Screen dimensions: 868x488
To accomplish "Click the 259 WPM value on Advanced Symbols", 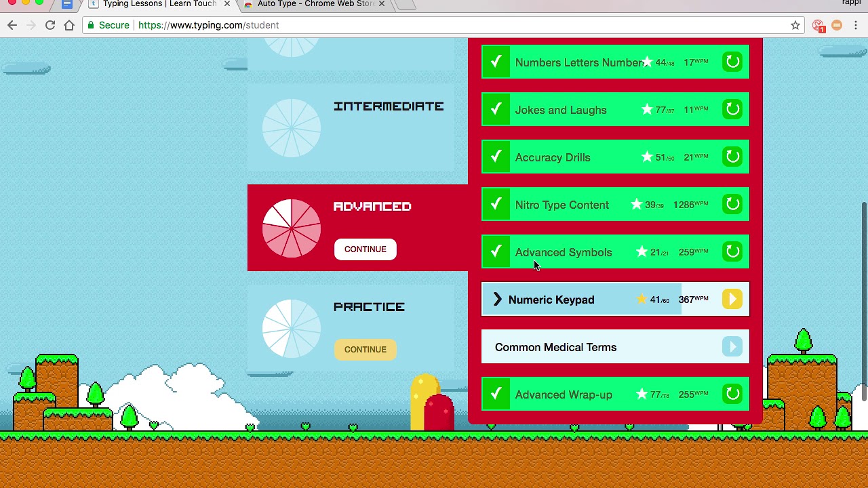I will point(693,251).
